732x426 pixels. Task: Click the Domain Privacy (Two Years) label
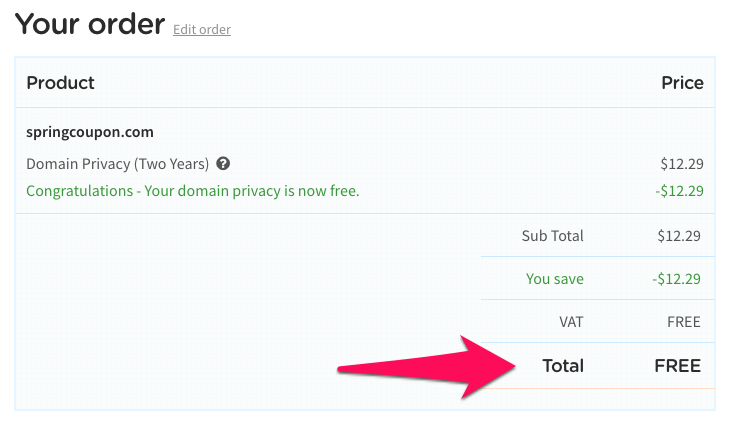click(x=118, y=164)
